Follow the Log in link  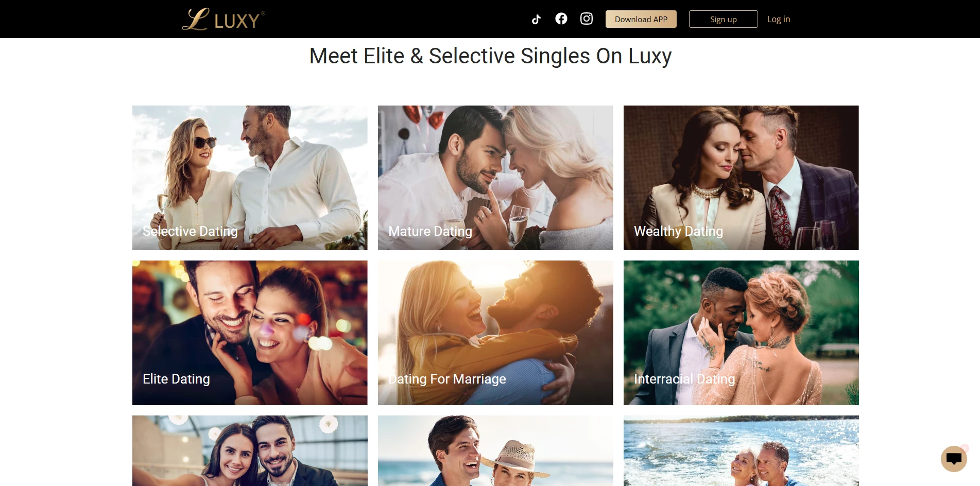779,19
